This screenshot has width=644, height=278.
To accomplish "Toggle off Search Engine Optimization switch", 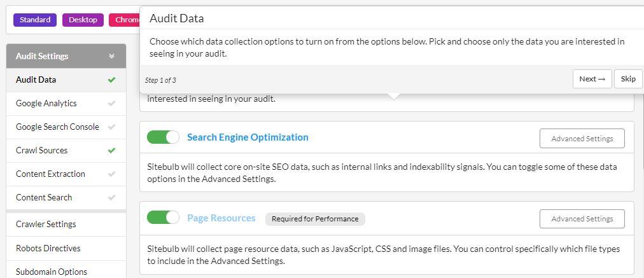I will pos(163,137).
